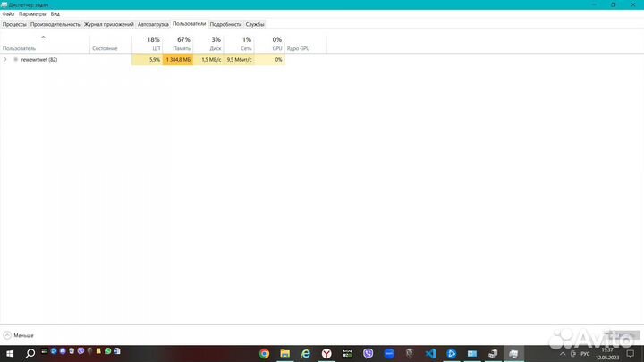The image size is (644, 362).
Task: Open the Параметры menu
Action: (x=32, y=14)
